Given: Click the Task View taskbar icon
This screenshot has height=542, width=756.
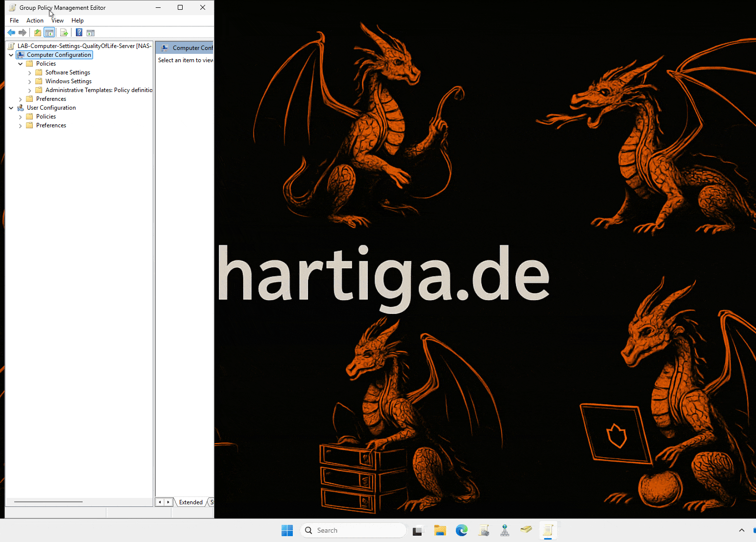Looking at the screenshot, I should pyautogui.click(x=418, y=530).
